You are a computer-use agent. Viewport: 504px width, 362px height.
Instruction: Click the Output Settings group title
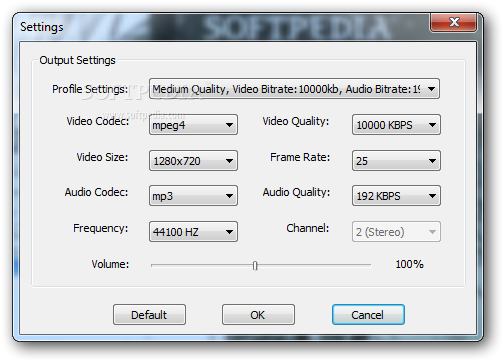77,61
